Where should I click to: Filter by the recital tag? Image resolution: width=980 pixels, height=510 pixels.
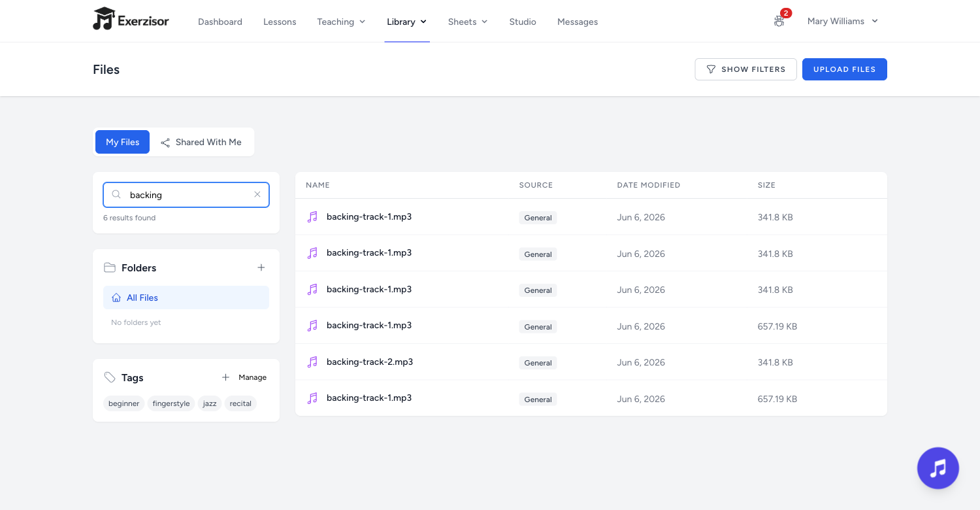[240, 403]
